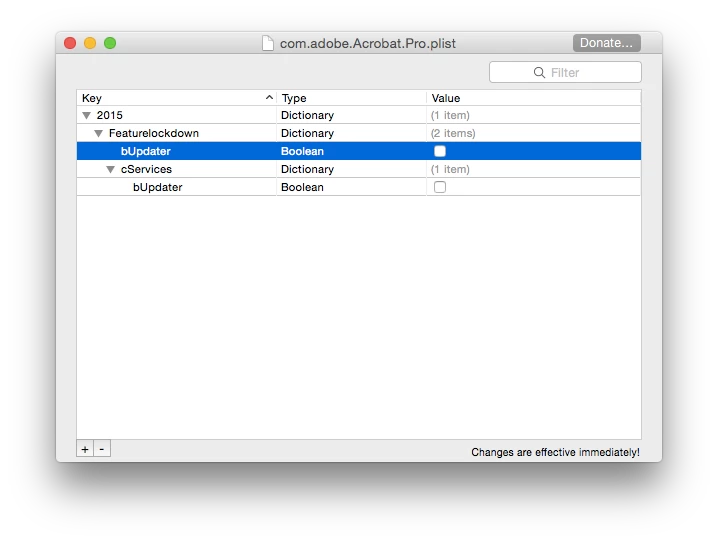Open the Donate... button

pyautogui.click(x=606, y=43)
